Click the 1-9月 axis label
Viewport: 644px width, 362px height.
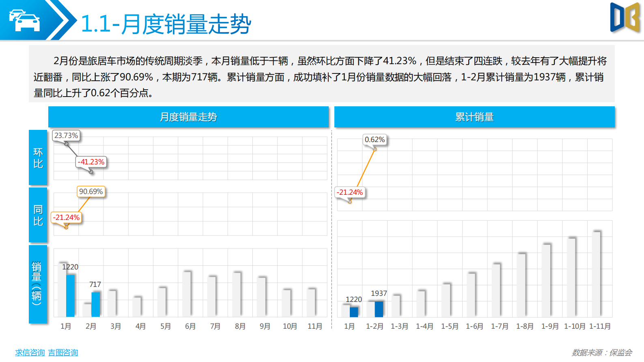coord(550,326)
